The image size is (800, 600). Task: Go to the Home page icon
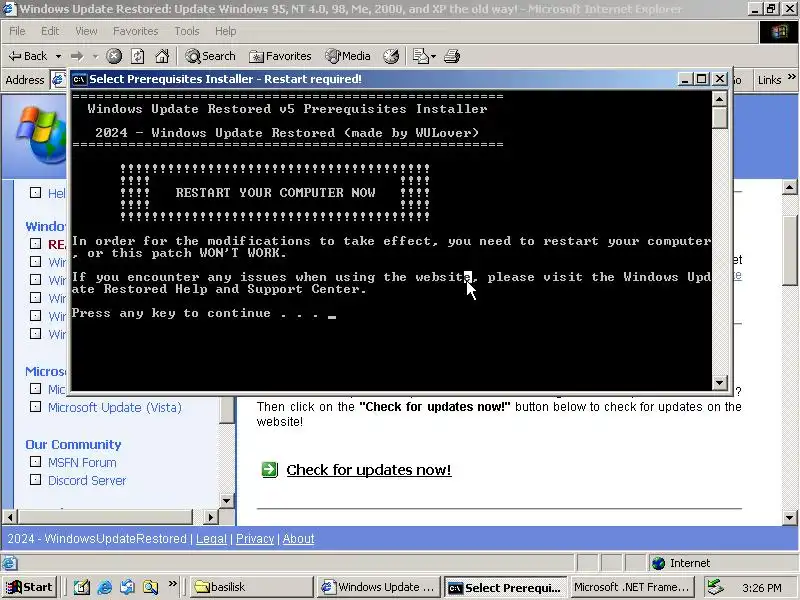tap(162, 56)
